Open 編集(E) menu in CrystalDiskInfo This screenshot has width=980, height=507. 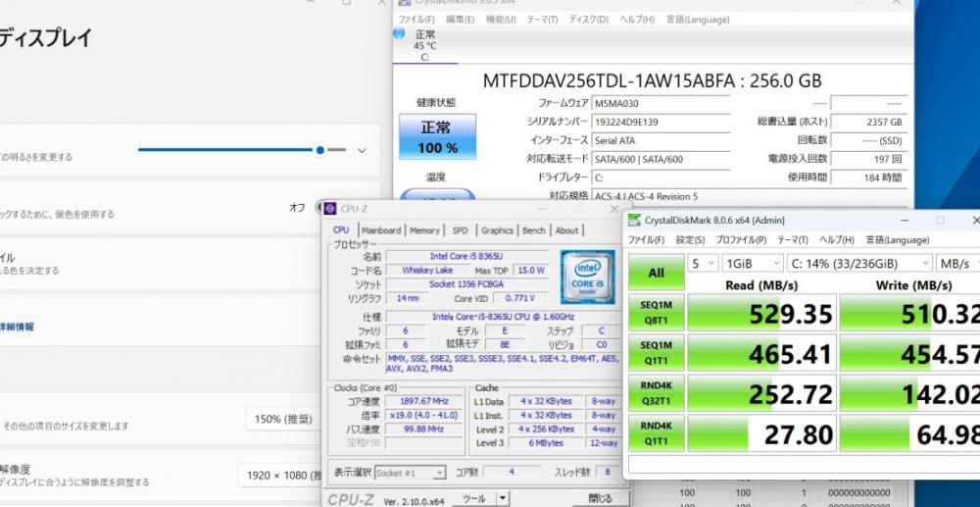[460, 20]
